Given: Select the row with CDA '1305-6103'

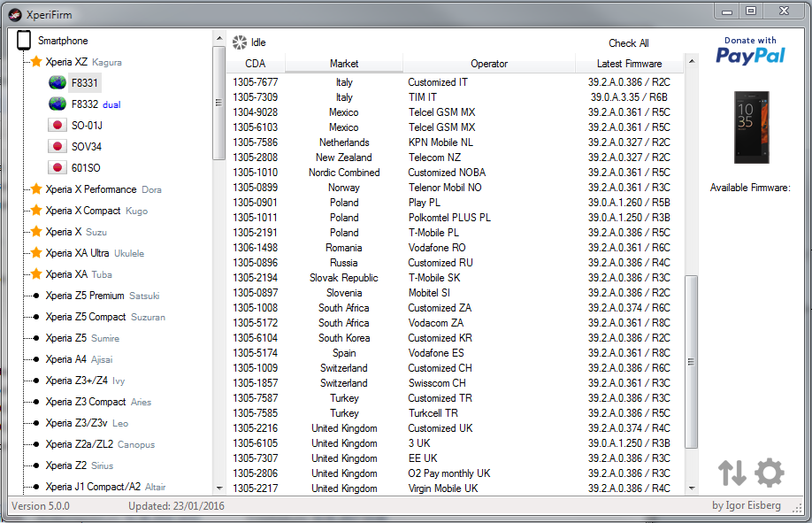Looking at the screenshot, I should click(x=456, y=127).
